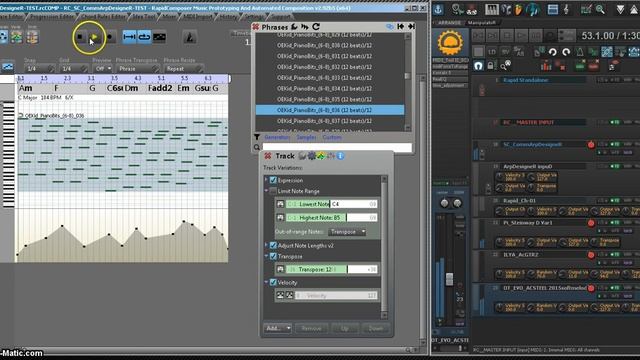Select phrase OEKid_PianoBits_(6-8)_037
The image size is (640, 360).
click(330, 121)
